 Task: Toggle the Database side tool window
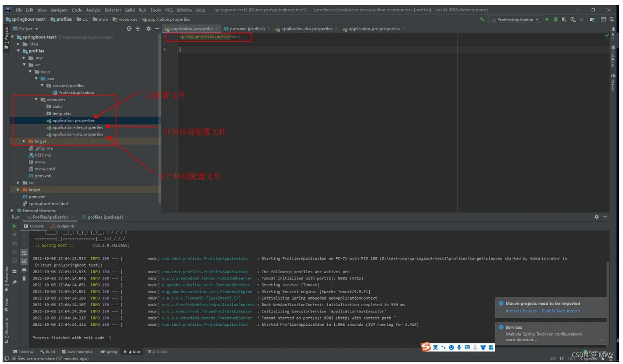pyautogui.click(x=613, y=56)
